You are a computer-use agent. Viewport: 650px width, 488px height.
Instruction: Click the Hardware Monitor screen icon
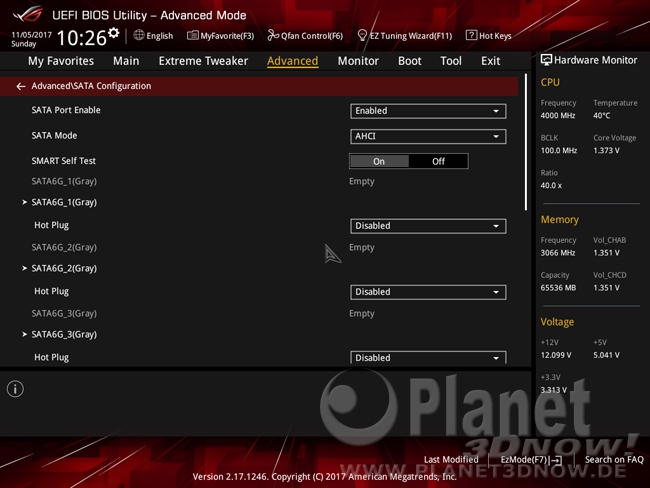[x=546, y=60]
